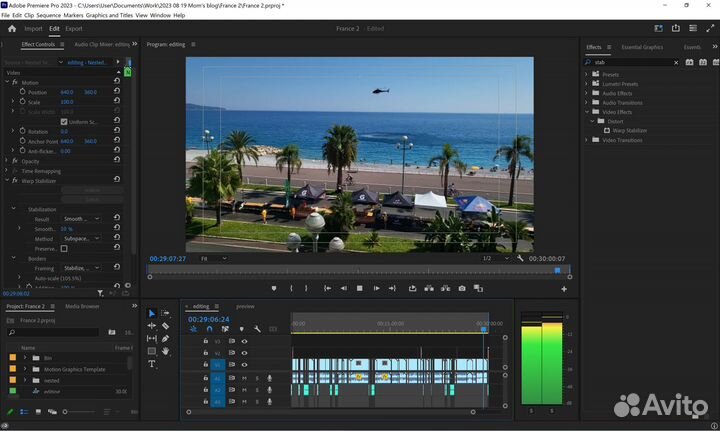Click the Export Frame camera icon
Image resolution: width=720 pixels, height=431 pixels.
coord(461,288)
